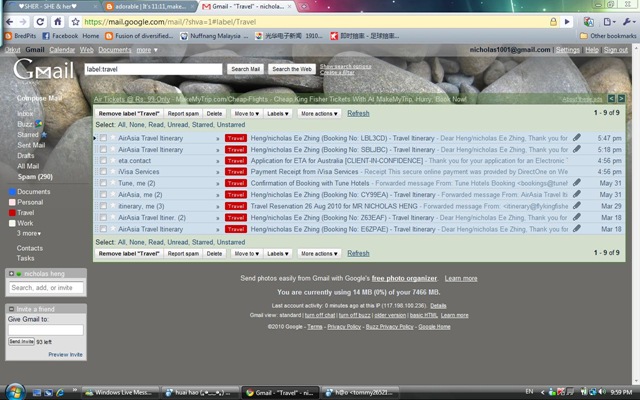Star the eta.contact email

(x=113, y=160)
